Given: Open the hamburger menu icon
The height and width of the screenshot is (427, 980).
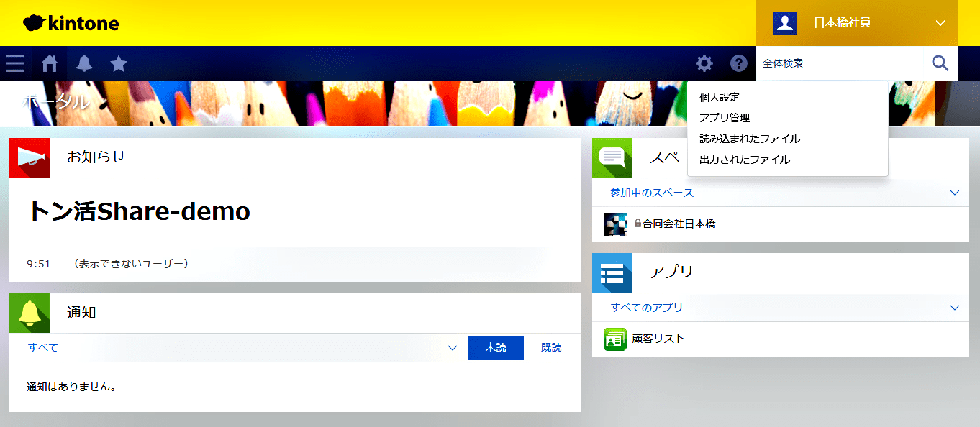Looking at the screenshot, I should (15, 63).
